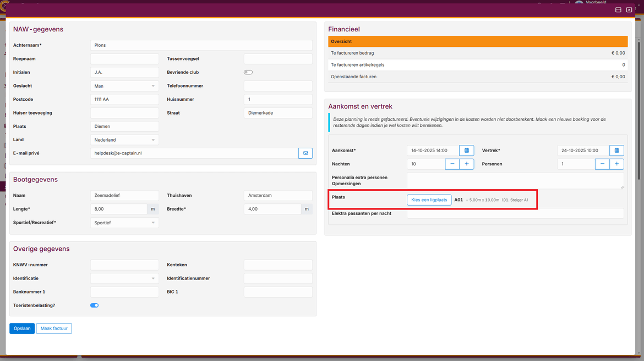
Task: Enable the Bevriende club toggle
Action: [248, 72]
